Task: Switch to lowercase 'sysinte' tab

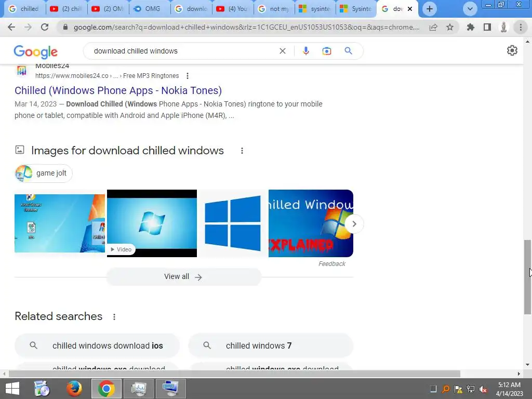Action: click(316, 9)
